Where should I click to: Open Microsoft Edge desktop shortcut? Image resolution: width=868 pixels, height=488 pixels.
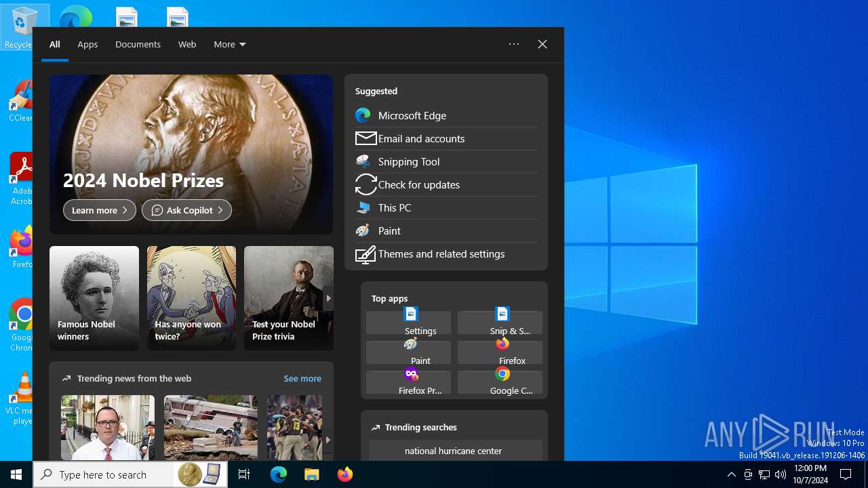[76, 16]
